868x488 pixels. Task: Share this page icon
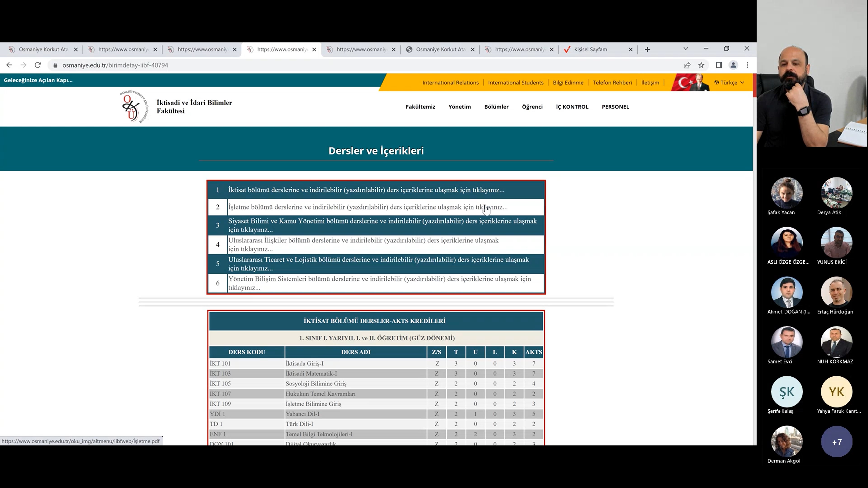(x=687, y=65)
